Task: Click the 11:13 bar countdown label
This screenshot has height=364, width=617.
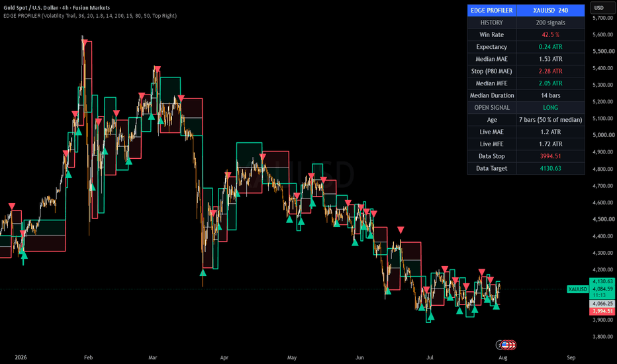Action: [x=599, y=295]
